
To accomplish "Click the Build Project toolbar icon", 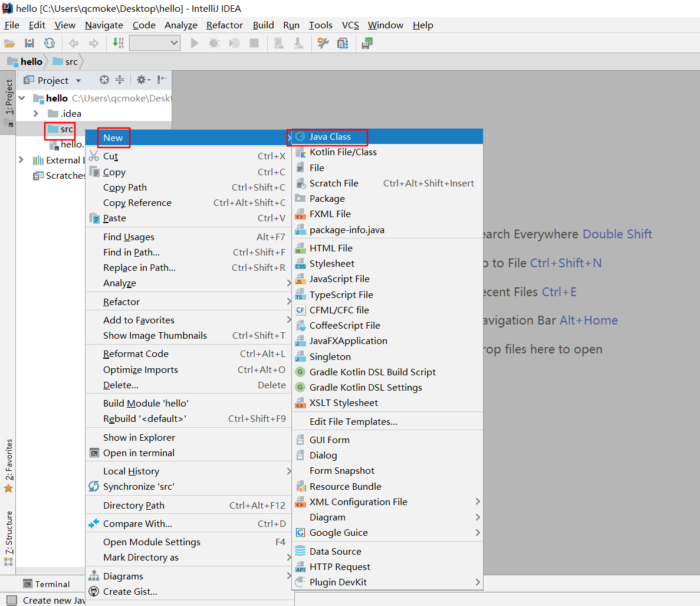I will coord(118,43).
